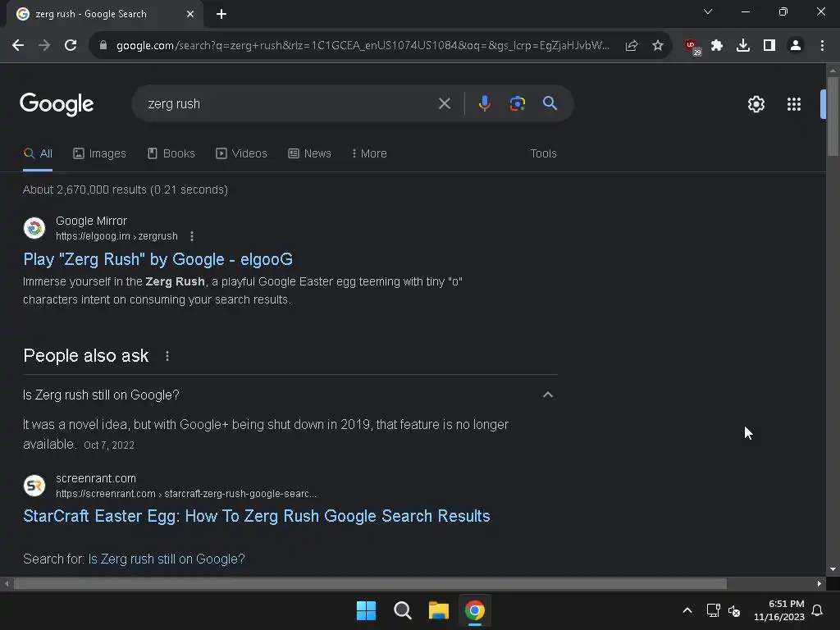Click the muted volume tray icon
Screen dimensions: 840x630
click(734, 610)
